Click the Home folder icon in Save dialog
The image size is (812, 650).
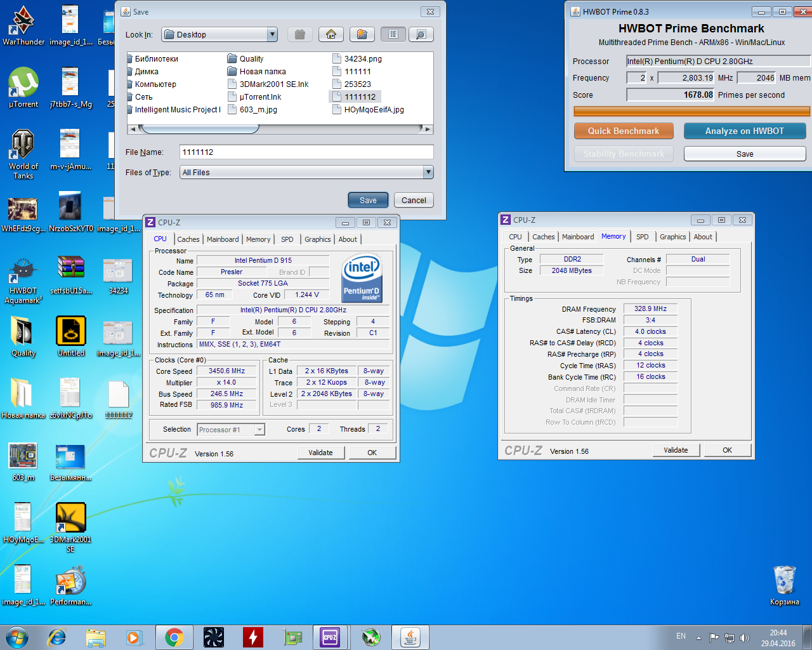click(331, 34)
